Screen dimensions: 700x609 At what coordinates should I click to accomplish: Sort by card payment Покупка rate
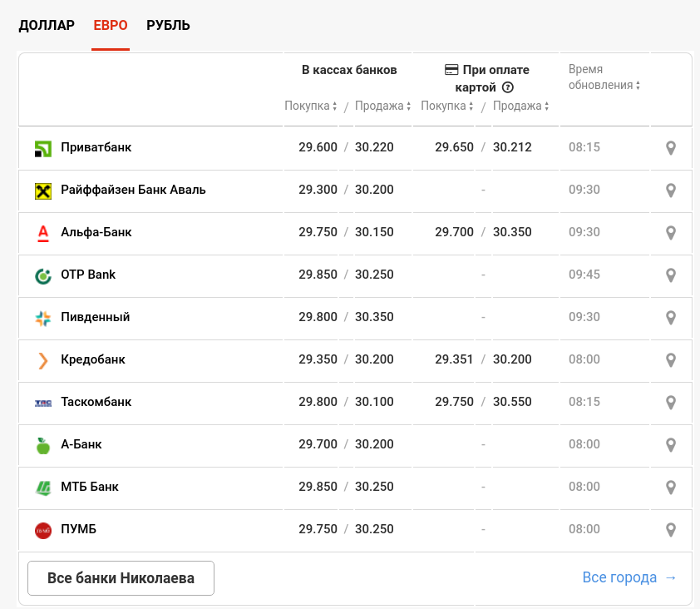tap(447, 106)
